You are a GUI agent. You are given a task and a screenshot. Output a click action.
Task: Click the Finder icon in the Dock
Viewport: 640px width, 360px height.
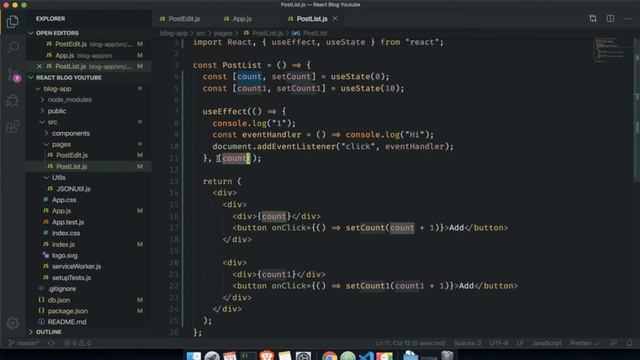coord(193,356)
